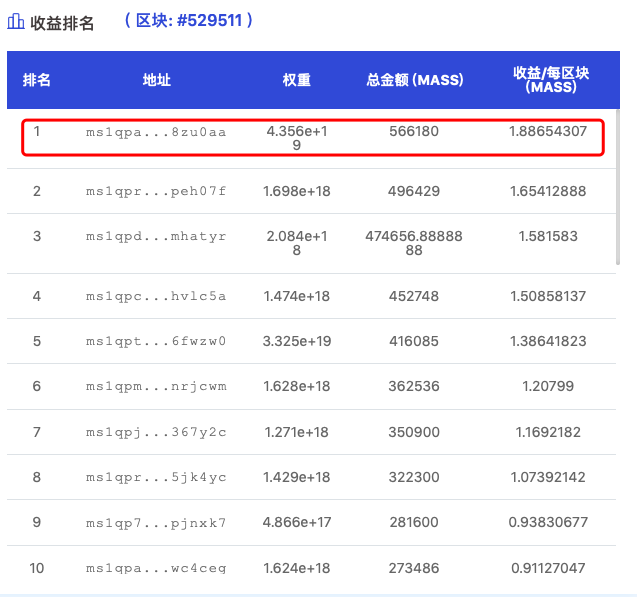This screenshot has height=597, width=637.
Task: Open address ms1qpr...5jk4yc
Action: pyautogui.click(x=156, y=477)
